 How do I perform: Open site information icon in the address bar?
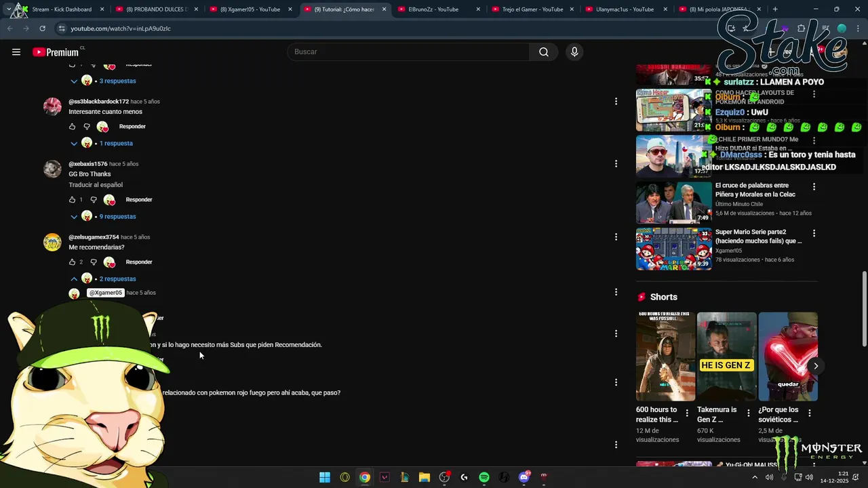click(x=62, y=28)
